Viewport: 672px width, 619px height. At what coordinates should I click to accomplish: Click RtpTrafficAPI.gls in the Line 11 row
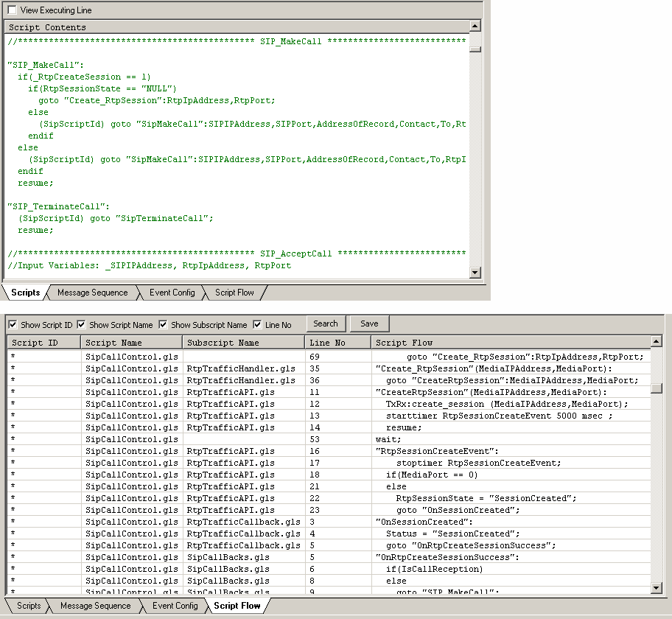(x=231, y=392)
